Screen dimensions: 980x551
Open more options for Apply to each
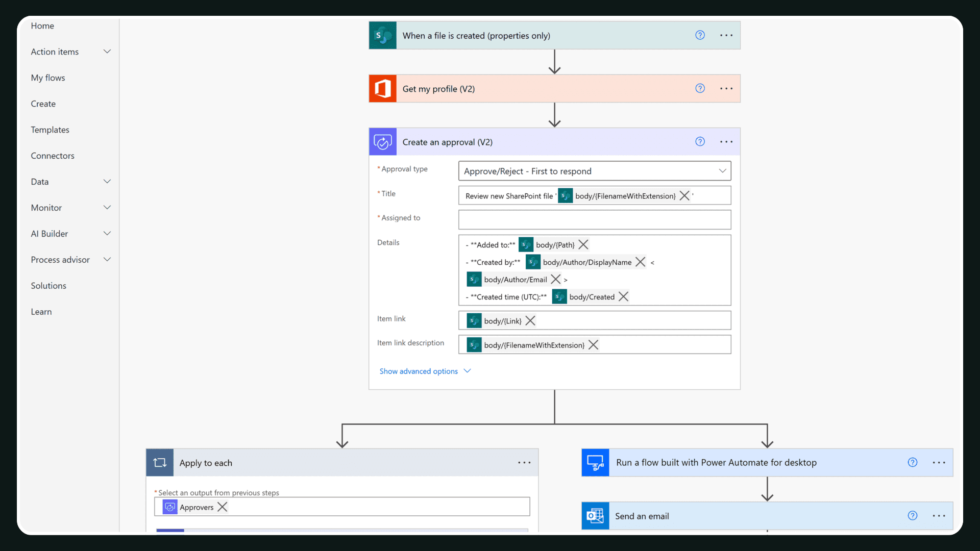[x=524, y=463]
